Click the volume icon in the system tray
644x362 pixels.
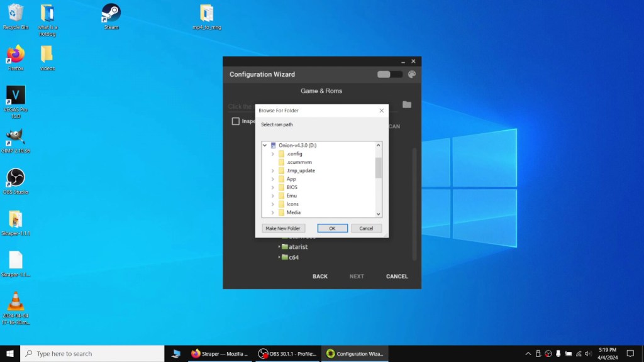[587, 353]
